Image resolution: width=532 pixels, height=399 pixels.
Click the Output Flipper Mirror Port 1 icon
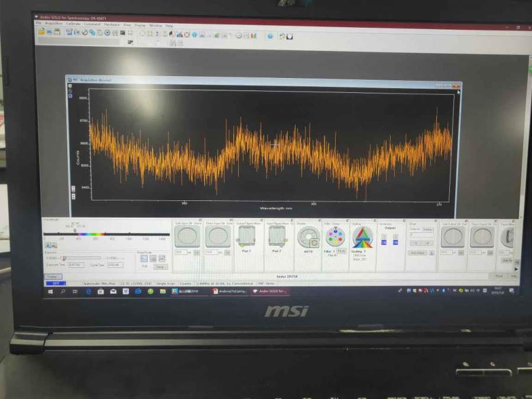coord(246,236)
